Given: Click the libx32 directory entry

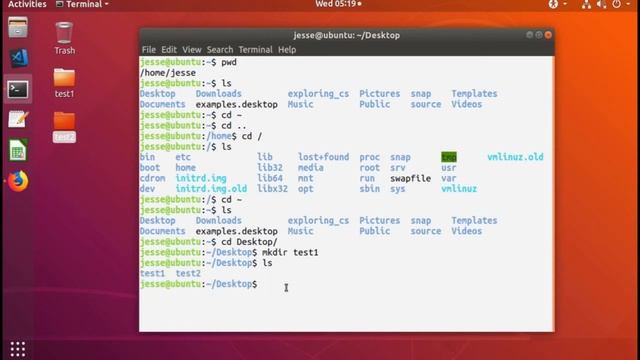Looking at the screenshot, I should click(272, 189).
